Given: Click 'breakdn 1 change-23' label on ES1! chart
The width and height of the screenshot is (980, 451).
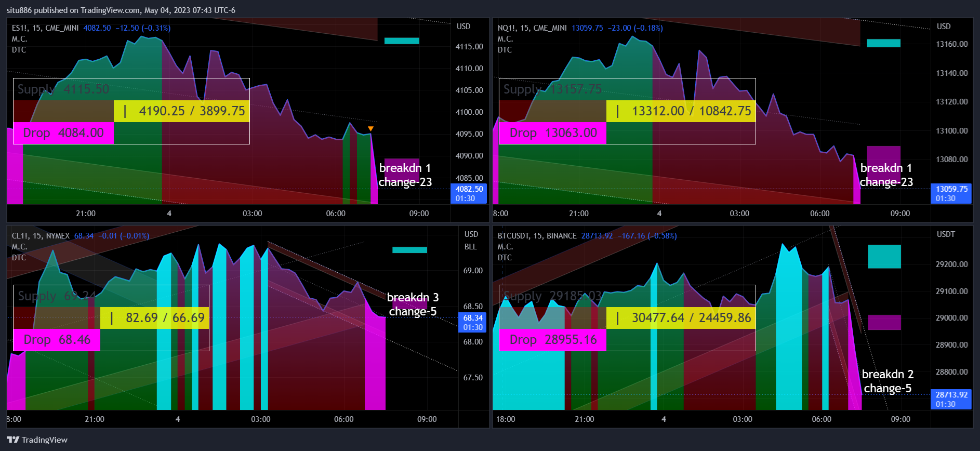Looking at the screenshot, I should pos(405,175).
